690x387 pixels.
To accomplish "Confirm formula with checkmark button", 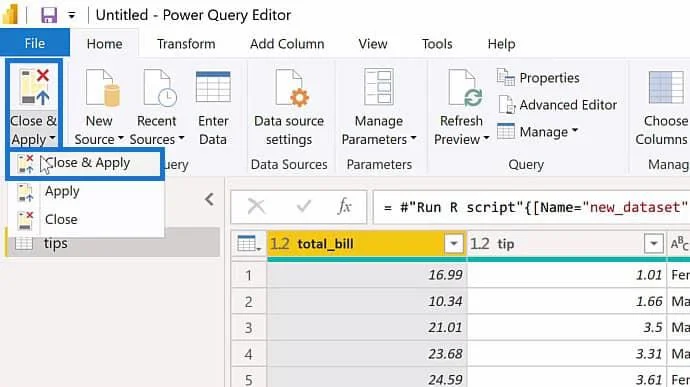I will coord(304,206).
